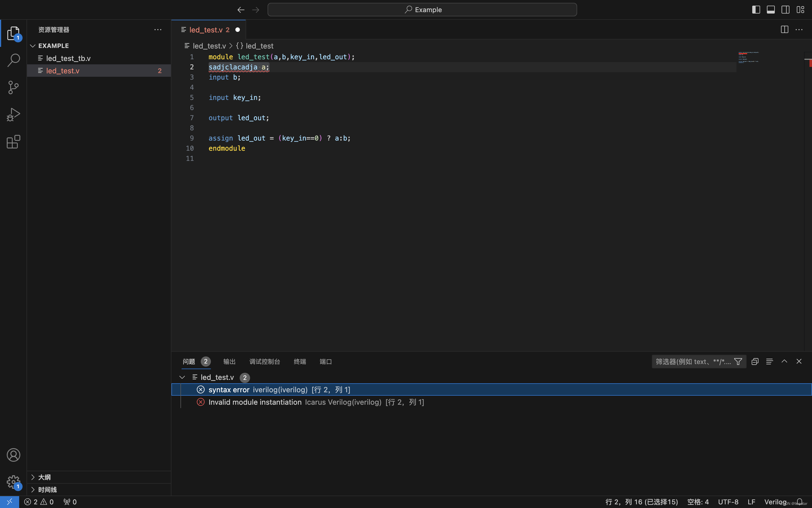Close unsaved led_test.v tab dot

coord(238,30)
